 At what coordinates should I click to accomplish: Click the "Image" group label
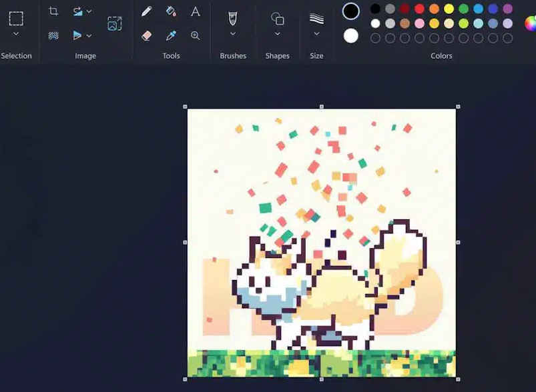(85, 55)
